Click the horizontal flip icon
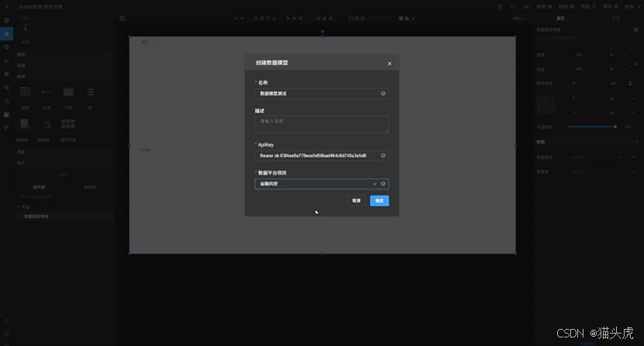644x346 pixels. (613, 83)
